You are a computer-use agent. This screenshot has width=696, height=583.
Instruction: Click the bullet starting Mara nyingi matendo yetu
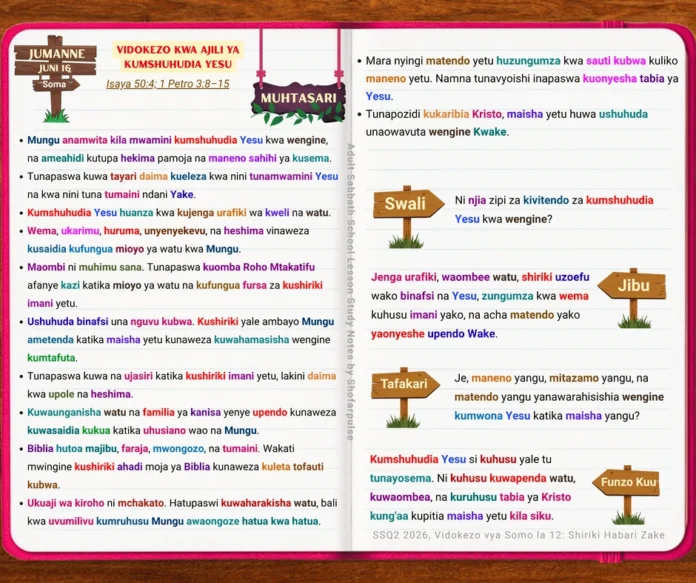click(x=522, y=79)
